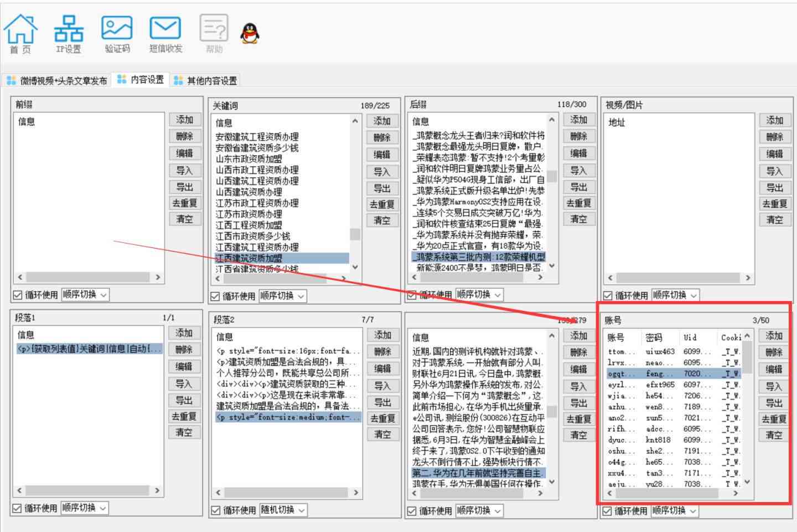Open the IP设置 network icon
Screen dimensions: 797x532
click(x=69, y=34)
